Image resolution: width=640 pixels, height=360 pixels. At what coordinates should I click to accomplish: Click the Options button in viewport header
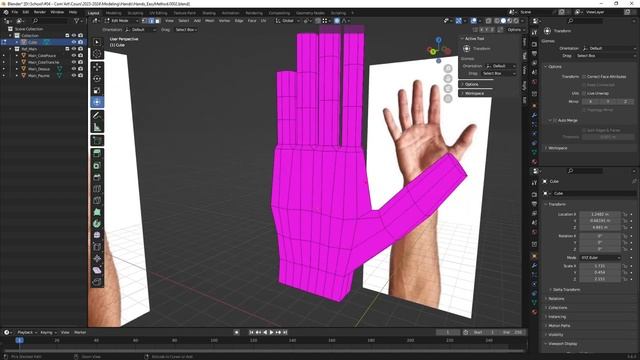point(516,30)
